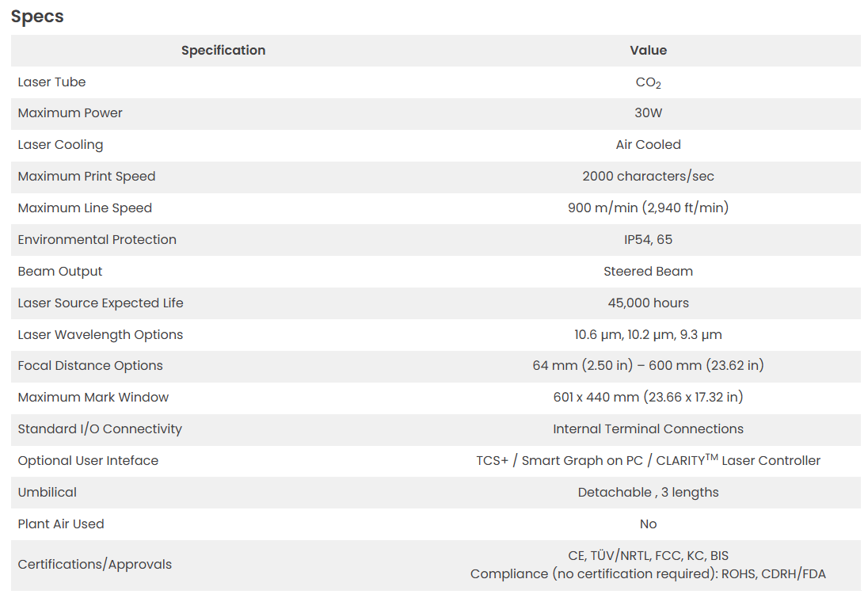Click the 900 m/min line speed value
This screenshot has width=868, height=598.
coord(648,208)
